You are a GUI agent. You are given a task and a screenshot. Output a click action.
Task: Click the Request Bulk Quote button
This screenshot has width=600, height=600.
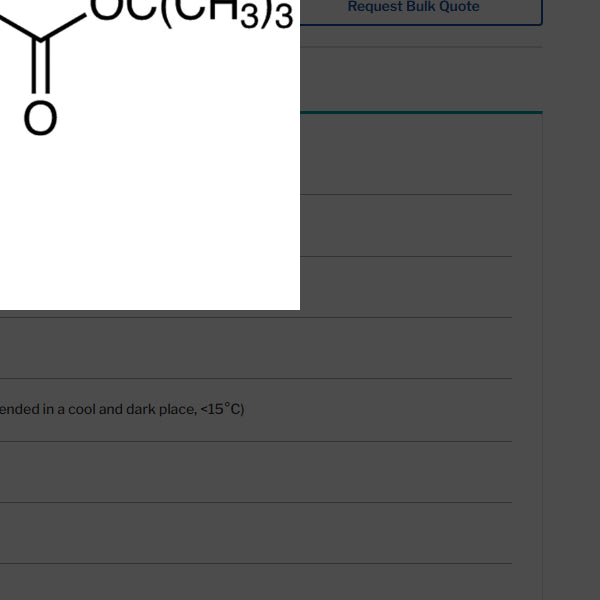413,7
